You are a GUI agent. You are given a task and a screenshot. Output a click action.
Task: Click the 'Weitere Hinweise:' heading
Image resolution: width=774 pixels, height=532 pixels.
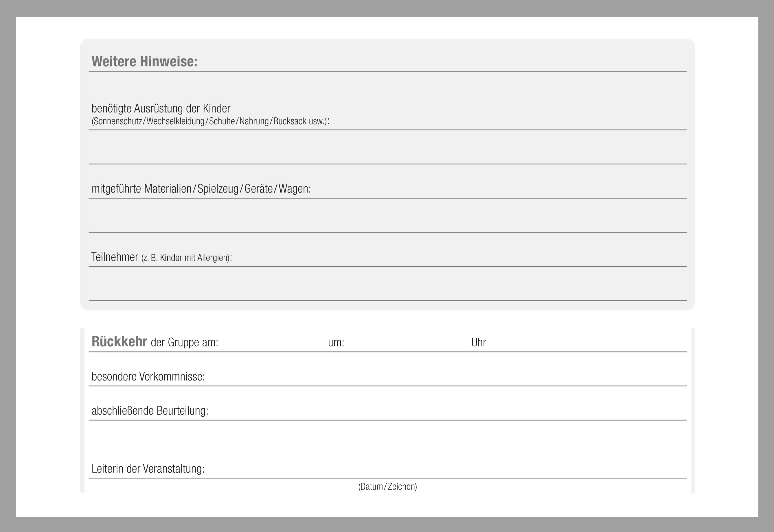tap(144, 62)
